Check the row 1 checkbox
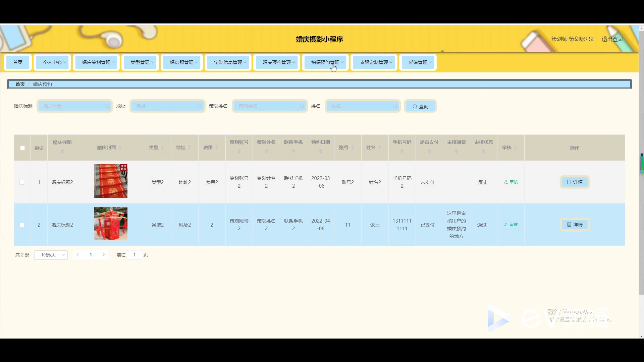Viewport: 644px width, 362px height. pyautogui.click(x=22, y=182)
